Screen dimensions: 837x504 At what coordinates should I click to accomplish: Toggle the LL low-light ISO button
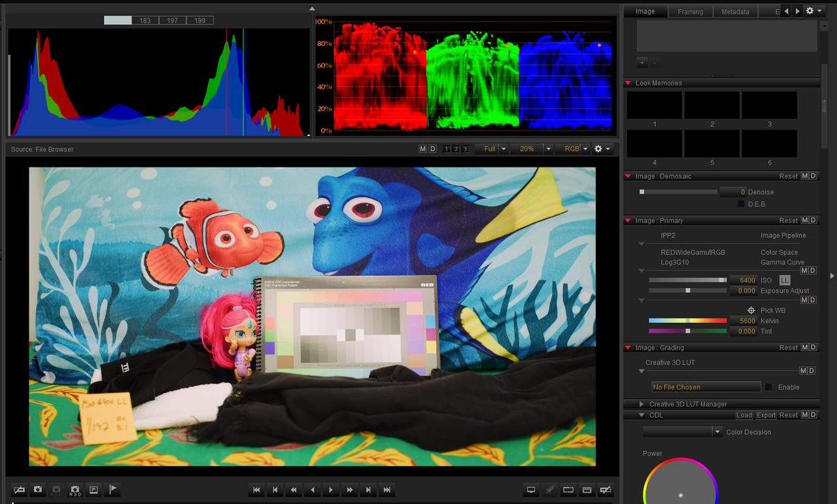(x=785, y=280)
